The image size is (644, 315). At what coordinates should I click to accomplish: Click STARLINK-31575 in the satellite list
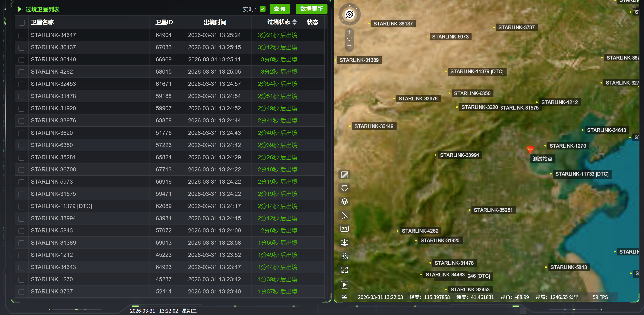[x=53, y=194]
